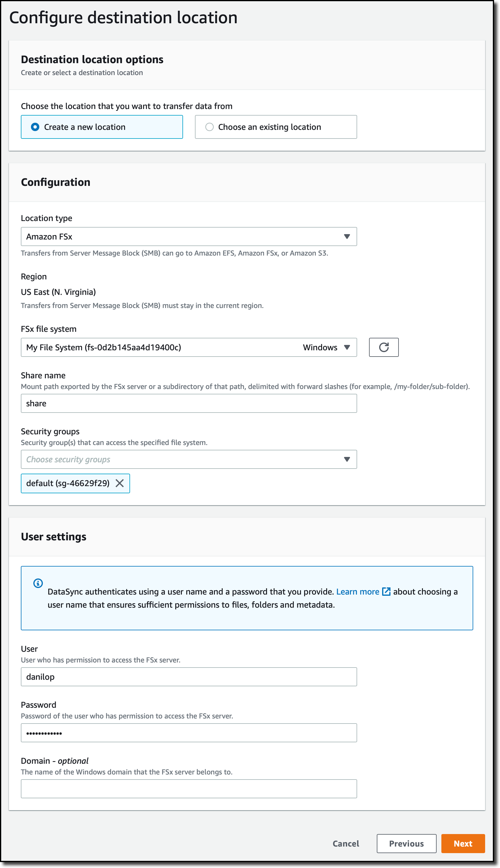Go back with the Previous button
Screen dimensions: 500x868
coord(406,843)
